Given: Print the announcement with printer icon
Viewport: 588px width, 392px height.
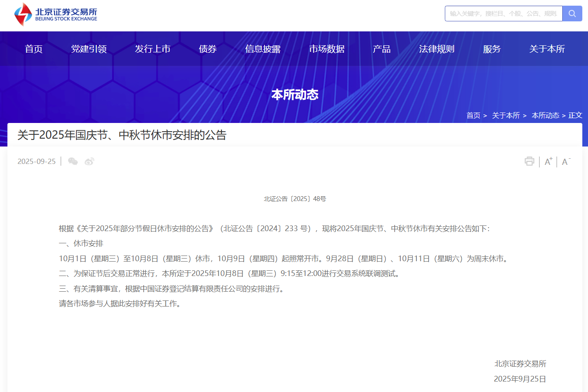Looking at the screenshot, I should (529, 161).
